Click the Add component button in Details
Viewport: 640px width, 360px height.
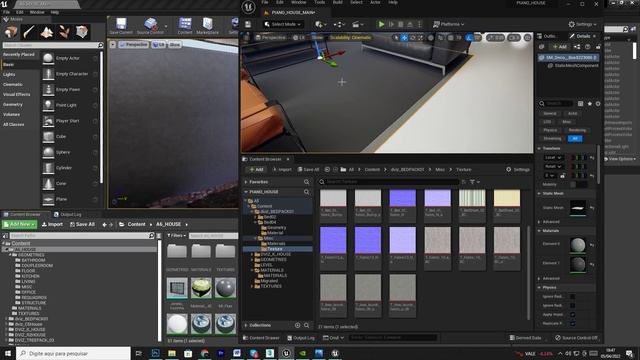(x=560, y=47)
